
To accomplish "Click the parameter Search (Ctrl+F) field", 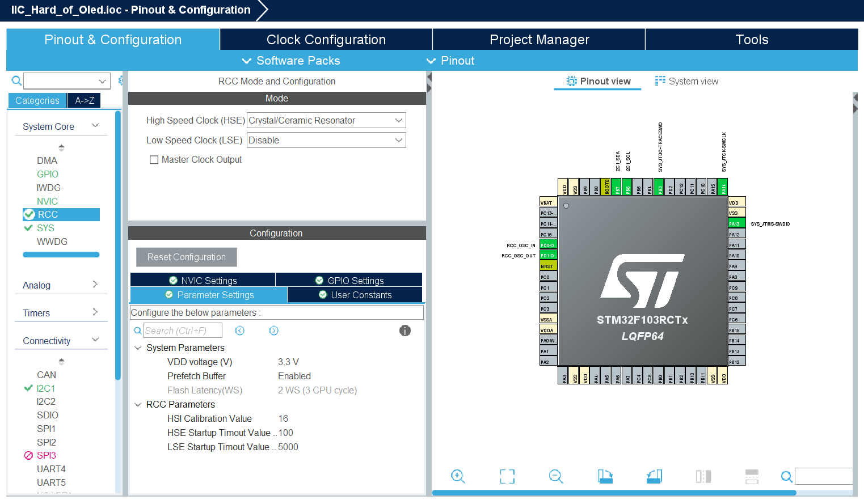I will [x=183, y=331].
